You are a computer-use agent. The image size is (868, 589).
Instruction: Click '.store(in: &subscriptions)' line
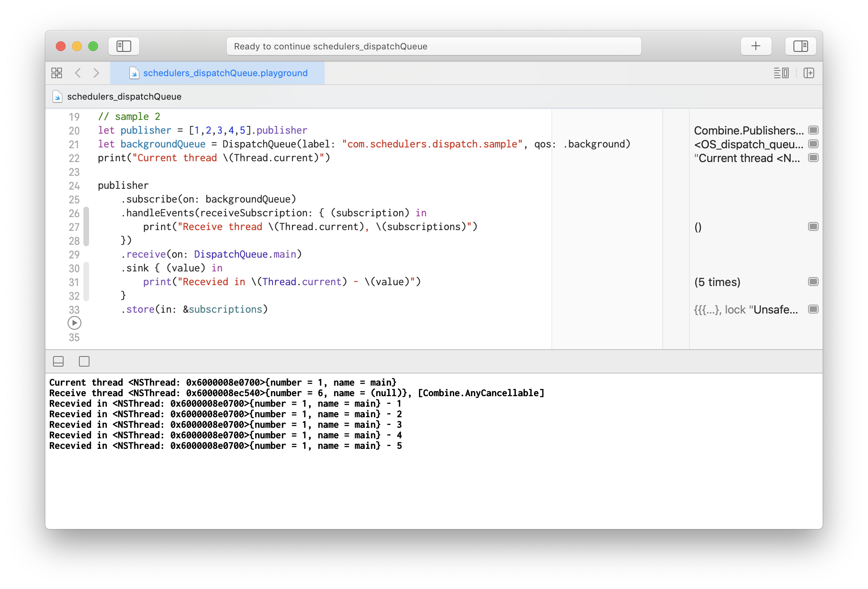(x=194, y=309)
